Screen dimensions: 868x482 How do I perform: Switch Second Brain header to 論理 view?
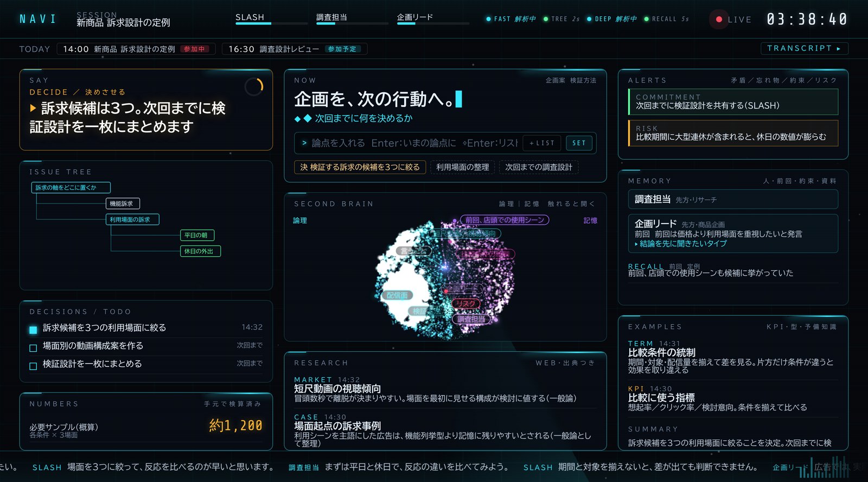point(506,204)
